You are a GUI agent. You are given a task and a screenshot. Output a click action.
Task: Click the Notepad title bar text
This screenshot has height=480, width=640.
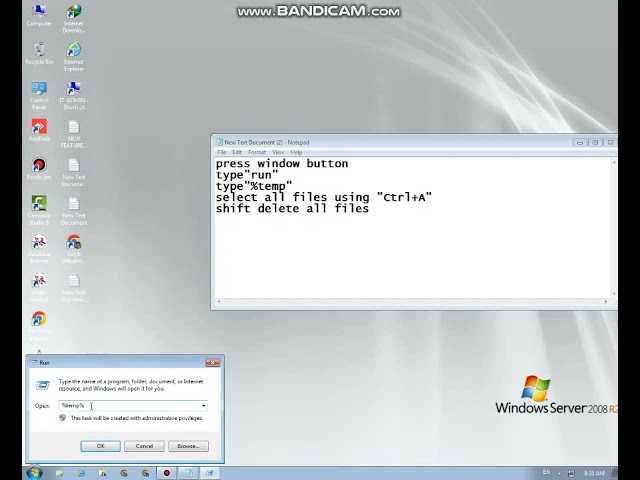click(x=267, y=142)
